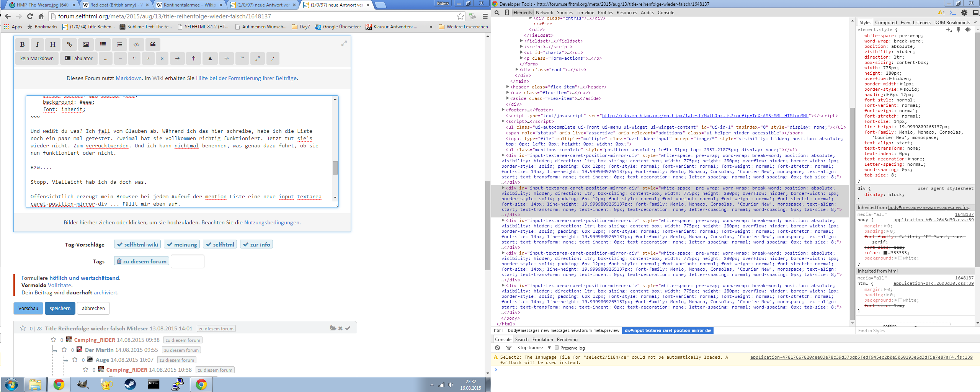Expand the ul id=charta node
This screenshot has height=392, width=980.
click(521, 52)
